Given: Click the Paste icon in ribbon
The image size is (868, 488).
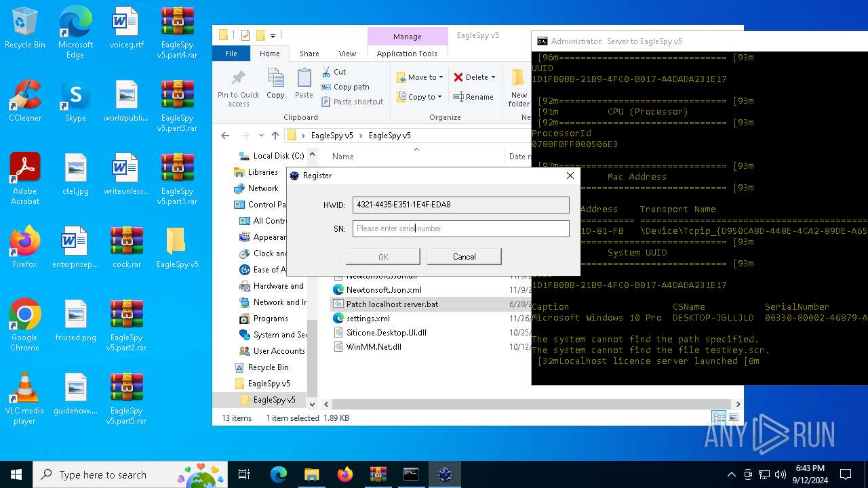Looking at the screenshot, I should pos(304,84).
